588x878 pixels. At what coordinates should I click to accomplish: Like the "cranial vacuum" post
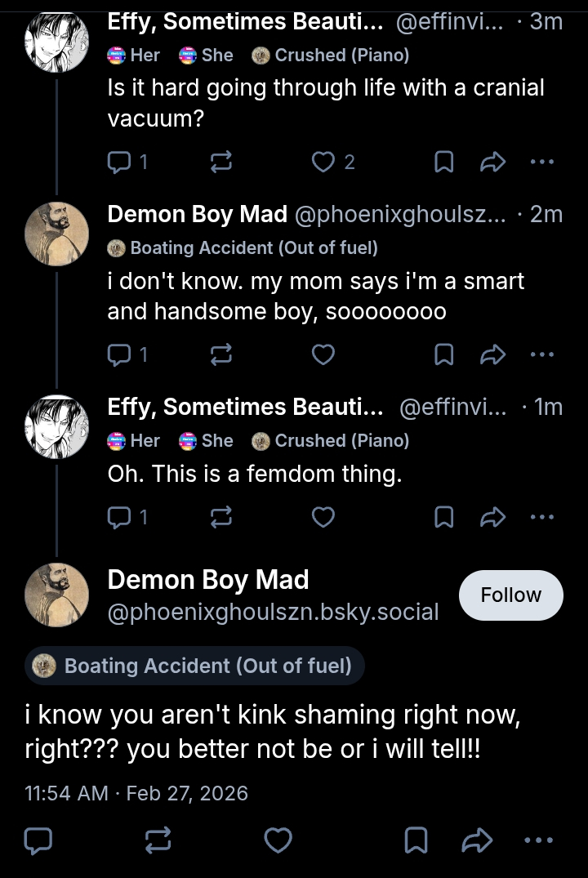324,162
